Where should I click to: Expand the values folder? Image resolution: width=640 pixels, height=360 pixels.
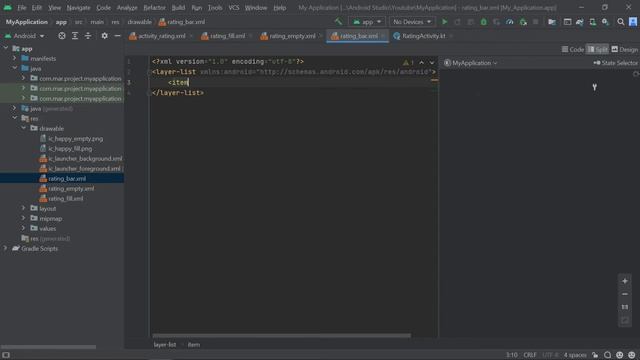(24, 228)
